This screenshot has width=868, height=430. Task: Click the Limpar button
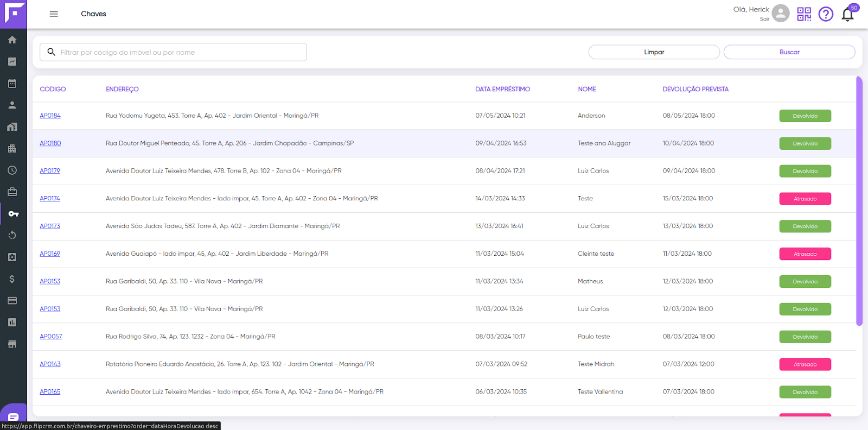(654, 52)
